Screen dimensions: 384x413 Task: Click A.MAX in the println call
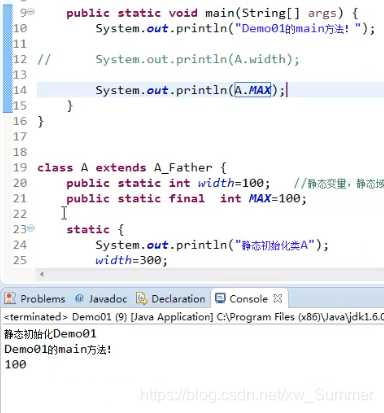(253, 90)
